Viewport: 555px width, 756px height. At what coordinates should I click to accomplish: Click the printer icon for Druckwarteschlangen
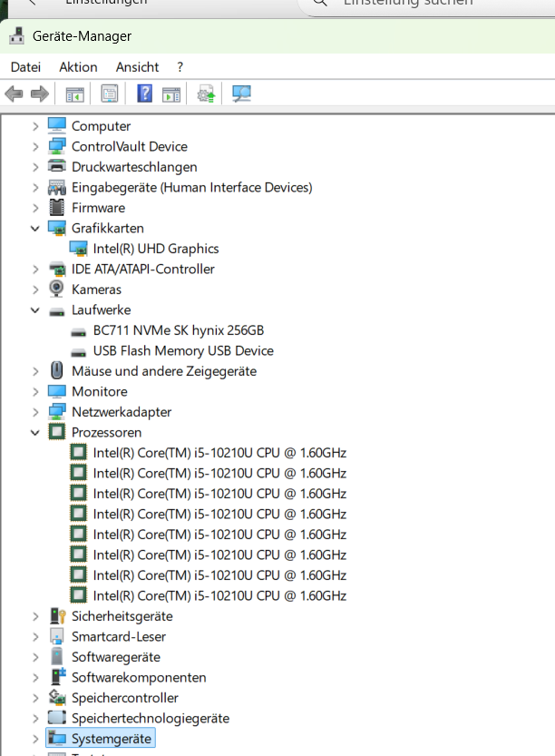pyautogui.click(x=57, y=166)
